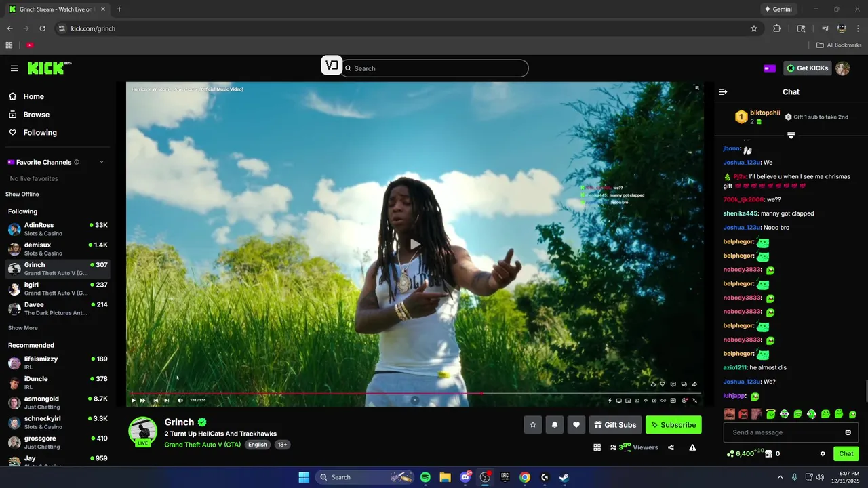The width and height of the screenshot is (868, 488).
Task: Open AdinRoss channel in Following list
Action: (x=58, y=228)
